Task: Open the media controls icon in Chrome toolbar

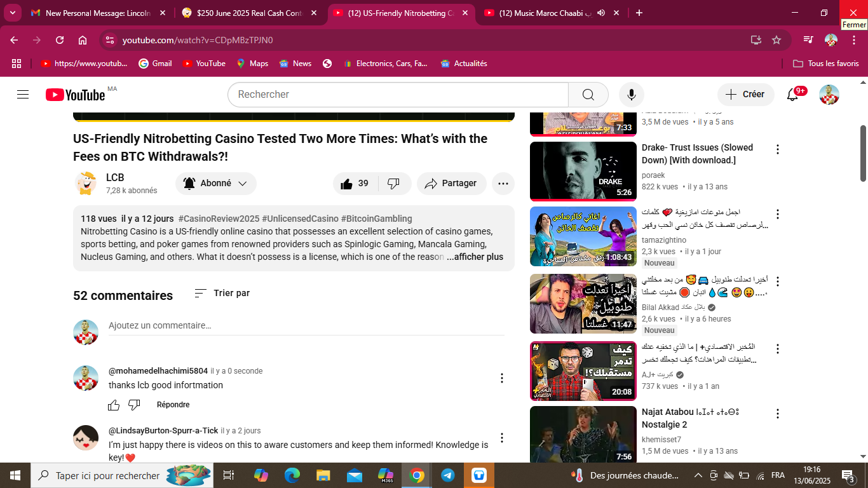Action: click(x=808, y=40)
